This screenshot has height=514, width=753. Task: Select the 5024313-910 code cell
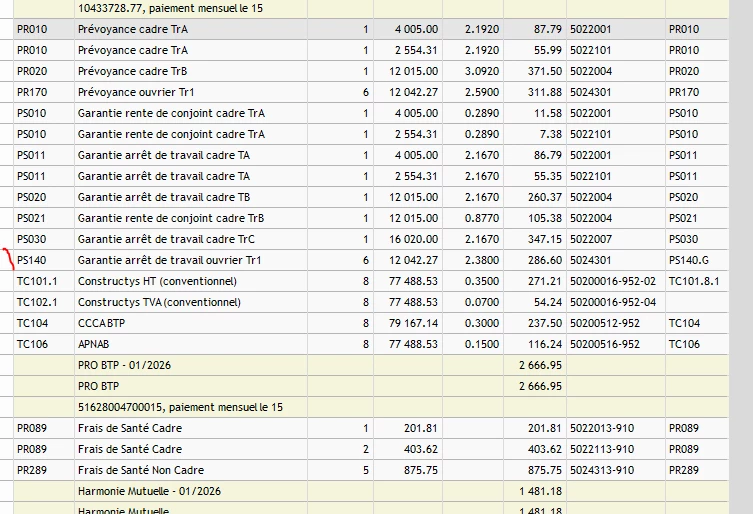click(616, 470)
